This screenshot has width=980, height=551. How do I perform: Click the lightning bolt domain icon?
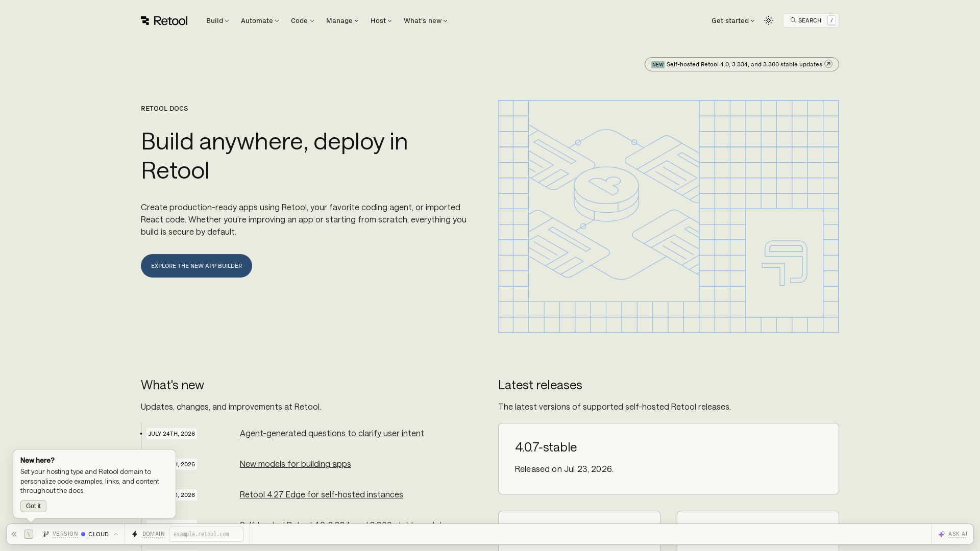coord(135,534)
